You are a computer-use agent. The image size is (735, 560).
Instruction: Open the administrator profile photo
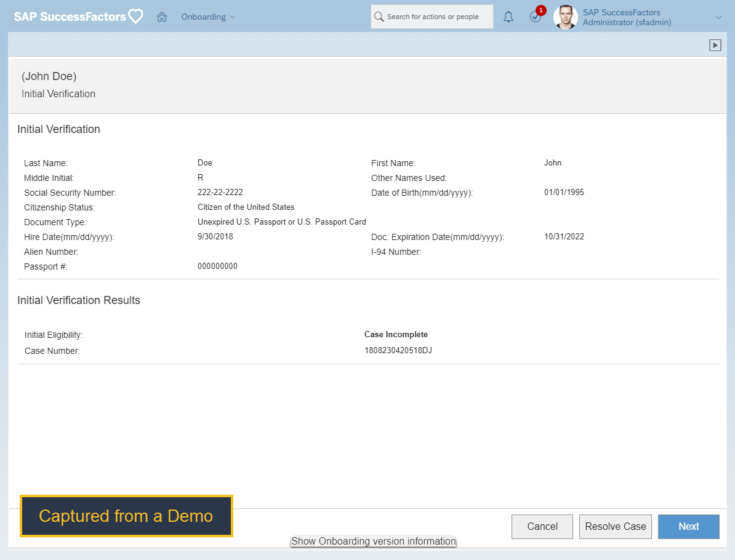(x=565, y=17)
